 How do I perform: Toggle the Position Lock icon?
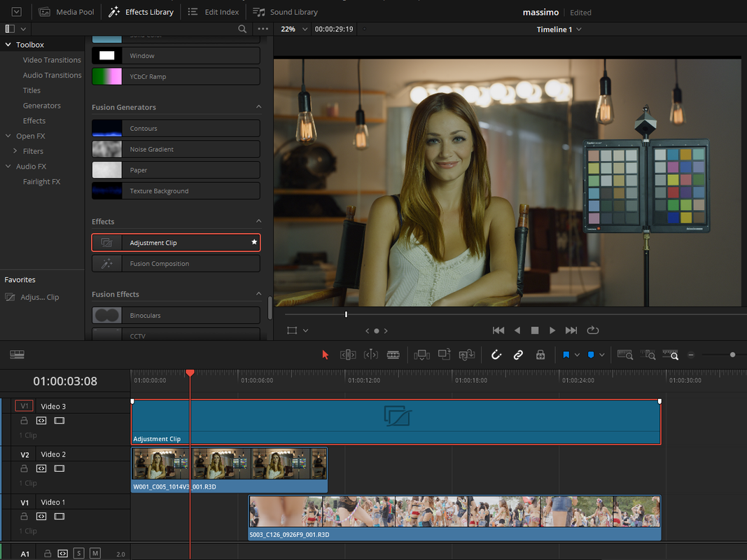point(540,355)
